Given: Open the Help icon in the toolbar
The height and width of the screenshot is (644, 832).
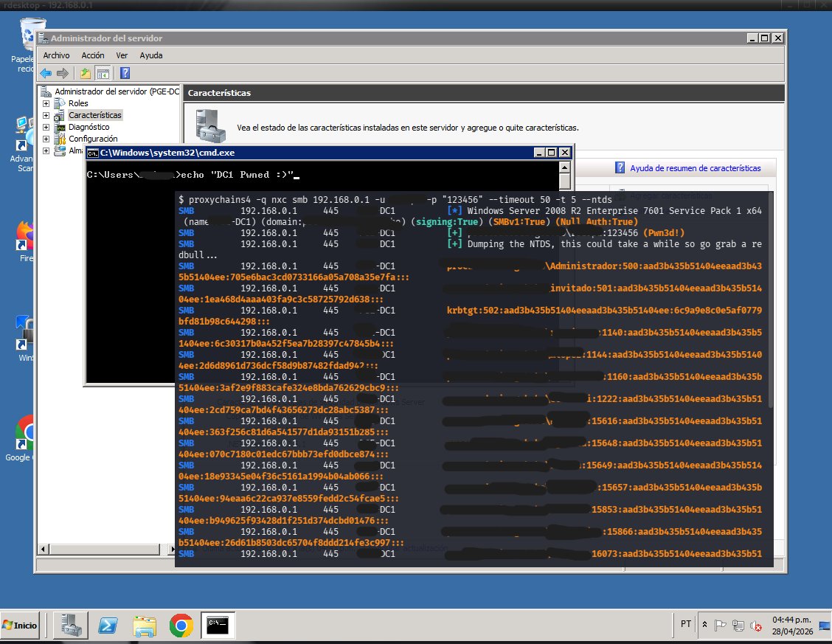Looking at the screenshot, I should 125,73.
